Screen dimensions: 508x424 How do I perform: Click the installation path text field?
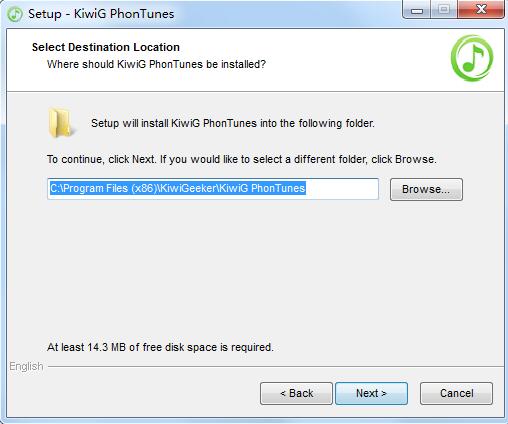tap(213, 189)
